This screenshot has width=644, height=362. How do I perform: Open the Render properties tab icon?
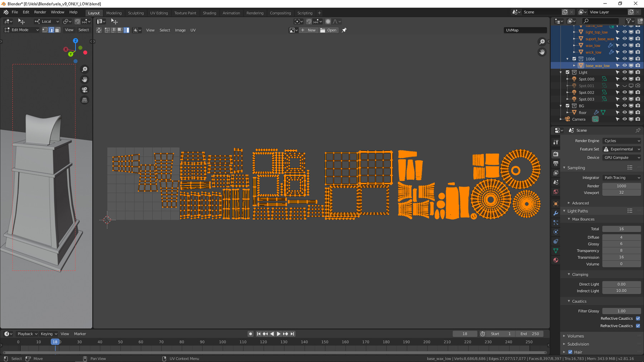556,154
